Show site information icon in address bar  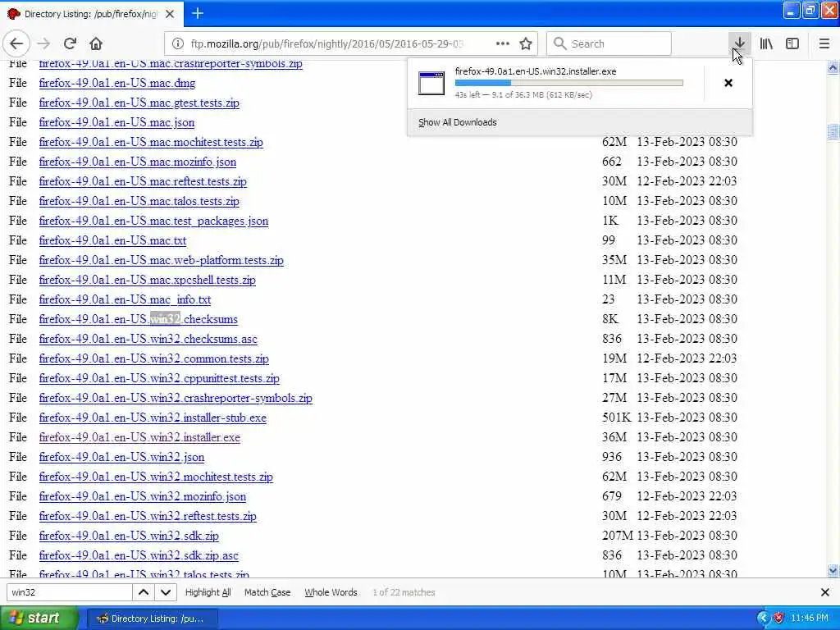point(178,43)
